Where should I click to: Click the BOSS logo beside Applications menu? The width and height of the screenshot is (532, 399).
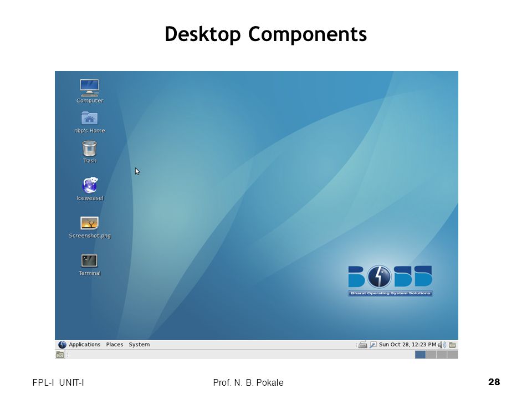pos(62,344)
